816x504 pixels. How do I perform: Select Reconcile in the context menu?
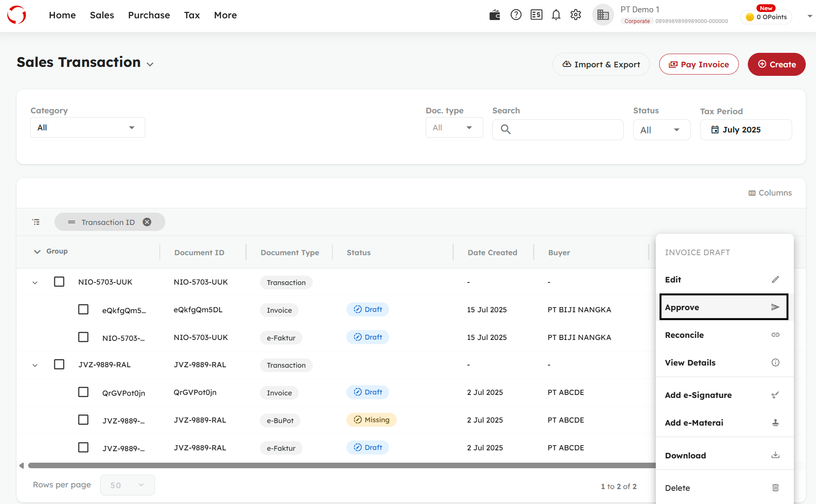(x=723, y=335)
